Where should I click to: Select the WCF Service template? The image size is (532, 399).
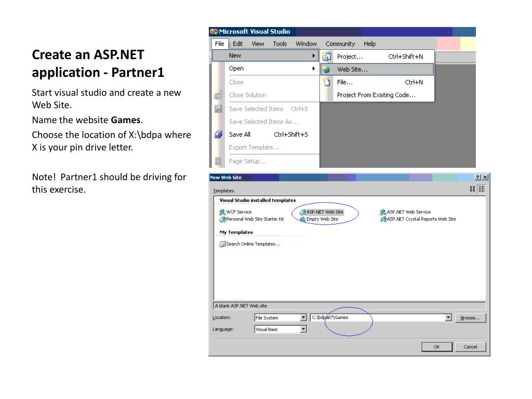[x=235, y=212]
